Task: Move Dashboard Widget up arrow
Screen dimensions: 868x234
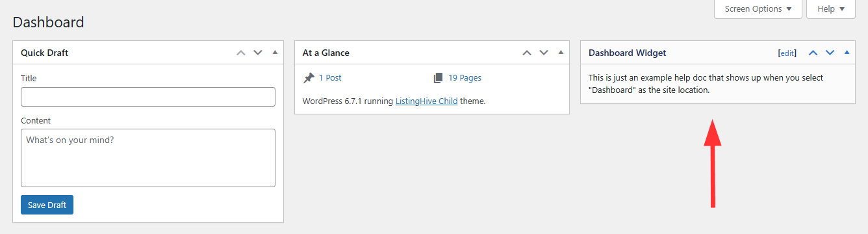Action: 813,53
